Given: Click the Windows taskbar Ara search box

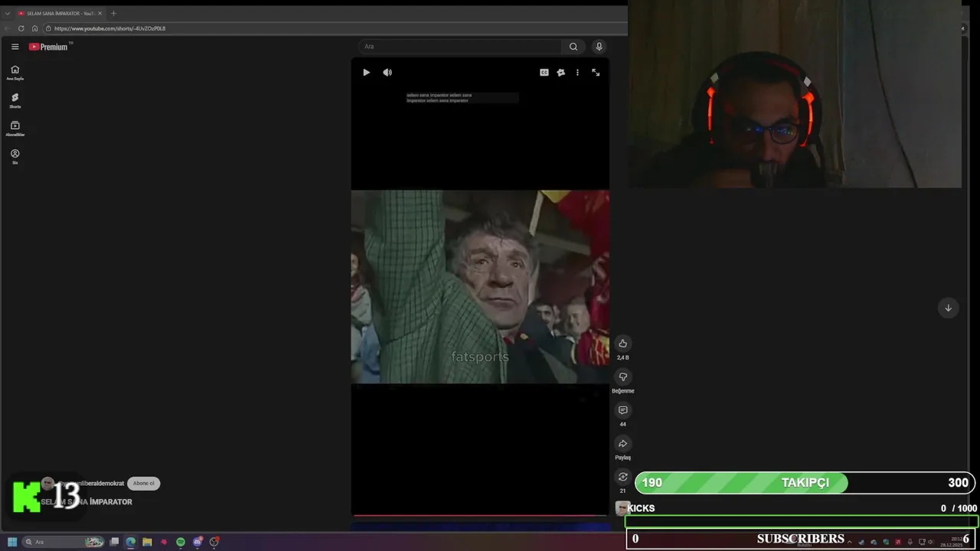Looking at the screenshot, I should tap(64, 542).
